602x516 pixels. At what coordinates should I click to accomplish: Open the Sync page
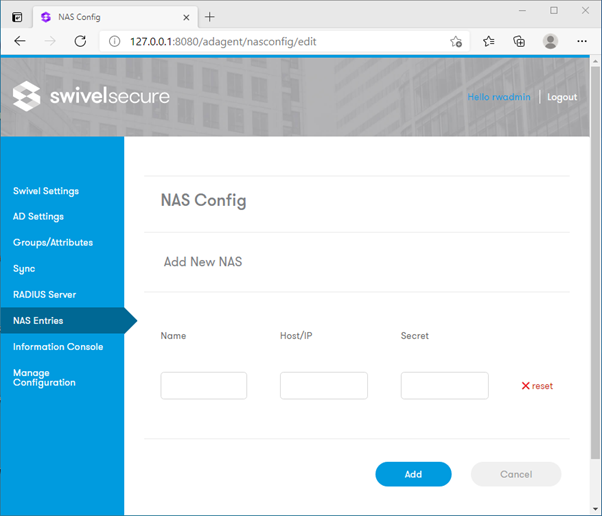pyautogui.click(x=24, y=269)
